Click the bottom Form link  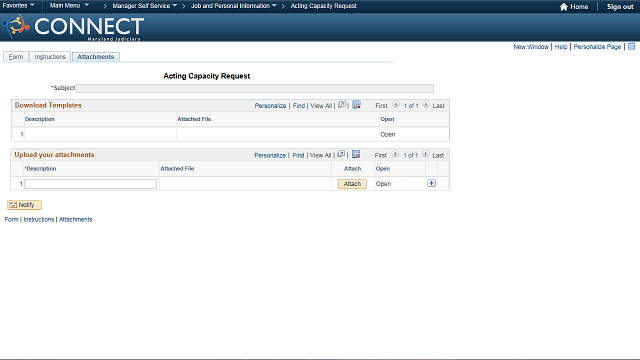pos(11,219)
